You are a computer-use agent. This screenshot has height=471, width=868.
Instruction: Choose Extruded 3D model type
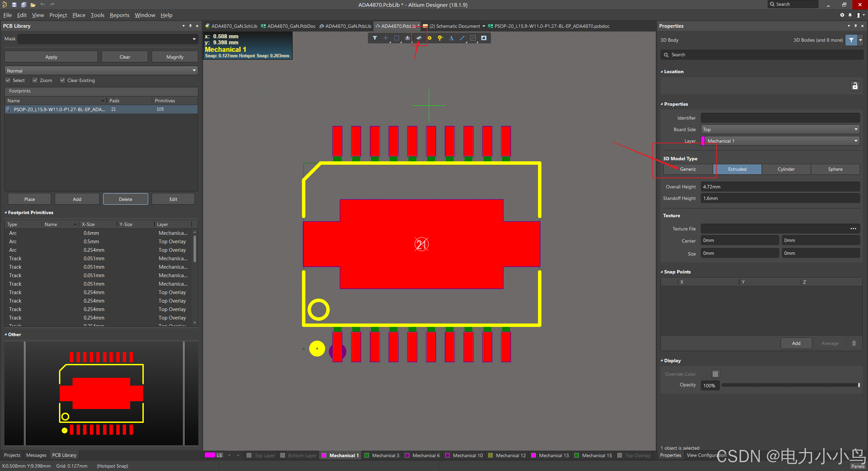[x=737, y=169]
